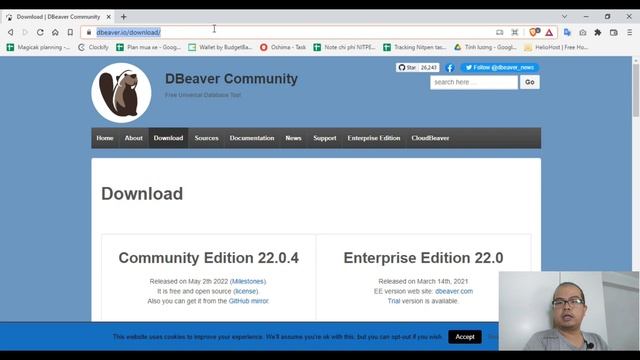Click 'Free Universal Database Tool' tagline
640x360 pixels.
tap(203, 95)
